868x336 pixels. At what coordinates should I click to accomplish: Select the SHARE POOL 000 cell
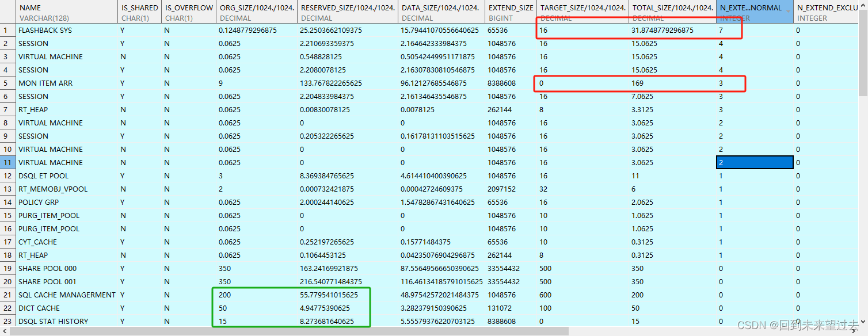coord(67,268)
